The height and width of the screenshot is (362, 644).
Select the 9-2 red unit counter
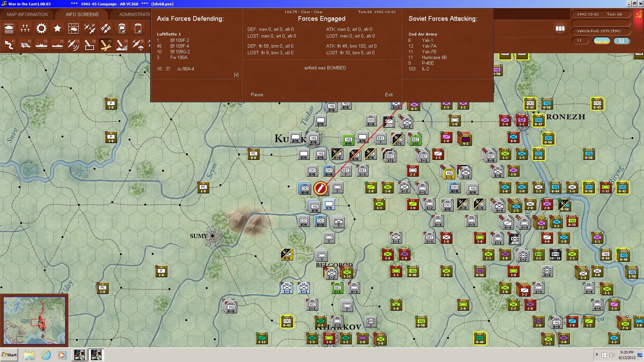coord(465,139)
